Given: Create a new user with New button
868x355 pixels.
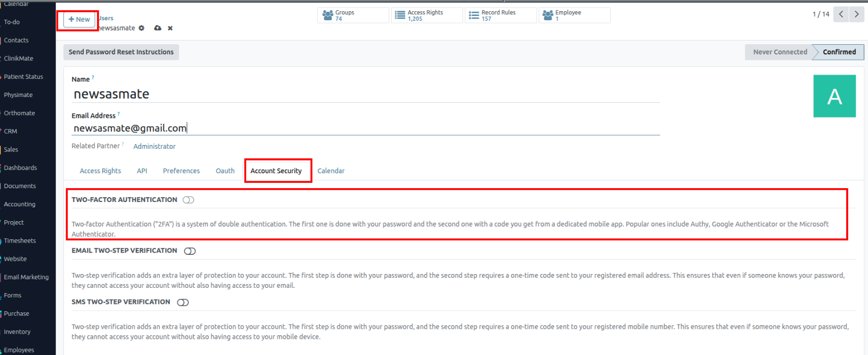Looking at the screenshot, I should click(x=79, y=20).
